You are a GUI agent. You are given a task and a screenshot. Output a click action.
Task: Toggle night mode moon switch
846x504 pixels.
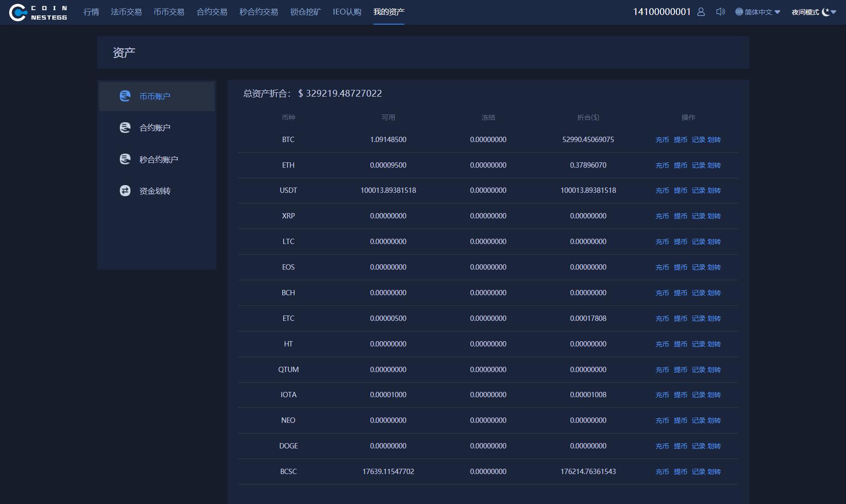pos(826,12)
